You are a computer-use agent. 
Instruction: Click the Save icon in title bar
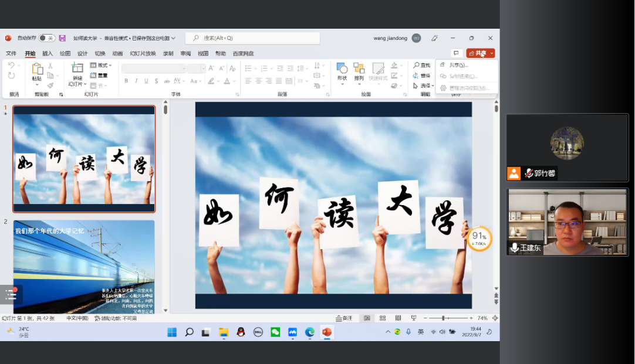tap(62, 38)
